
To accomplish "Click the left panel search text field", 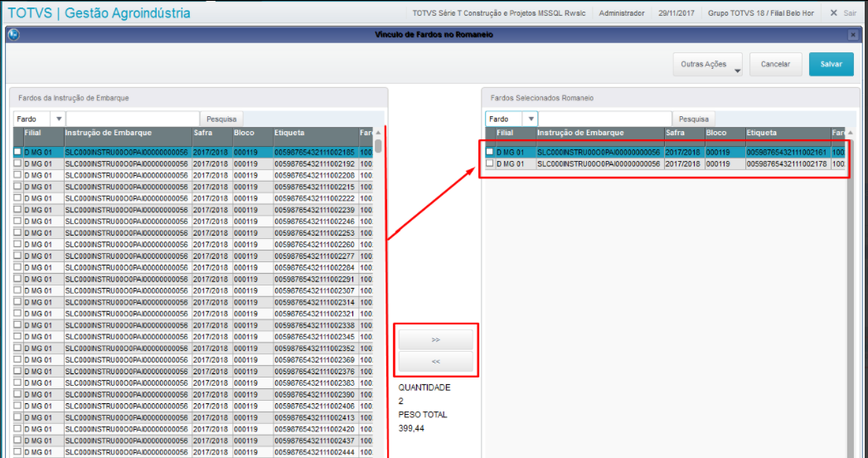I will click(x=133, y=119).
